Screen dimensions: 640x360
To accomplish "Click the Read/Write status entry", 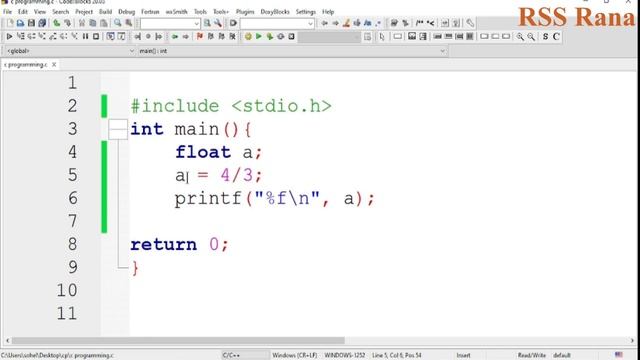I will coord(532,356).
